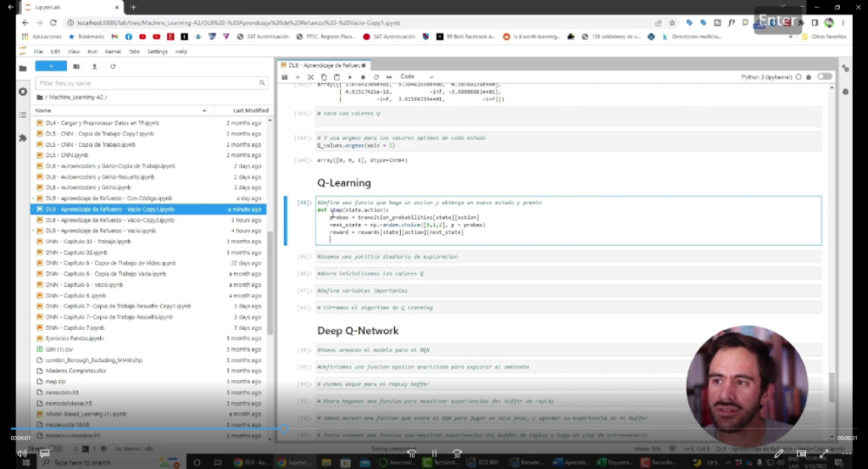This screenshot has height=469, width=868.
Task: Click the upload files icon
Action: (x=92, y=66)
